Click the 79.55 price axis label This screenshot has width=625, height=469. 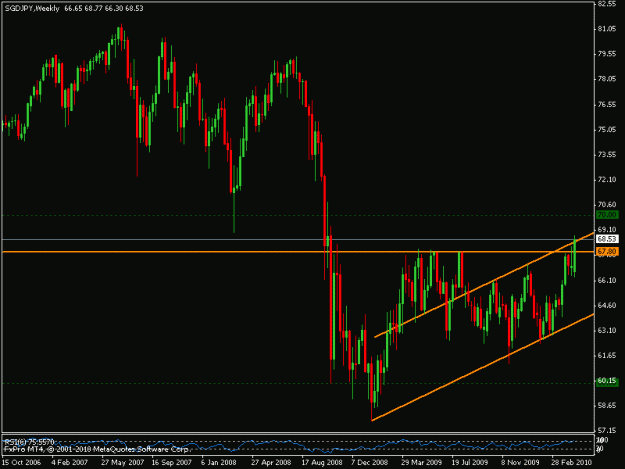pos(607,54)
